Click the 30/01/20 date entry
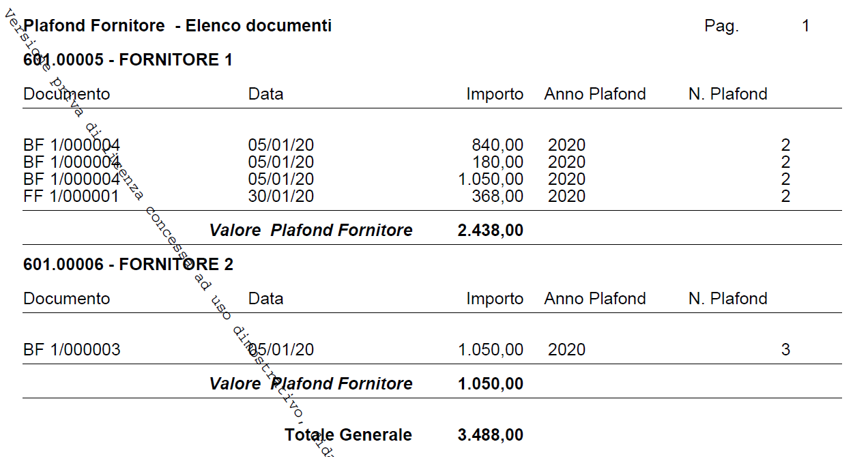868x457 pixels. pyautogui.click(x=281, y=196)
